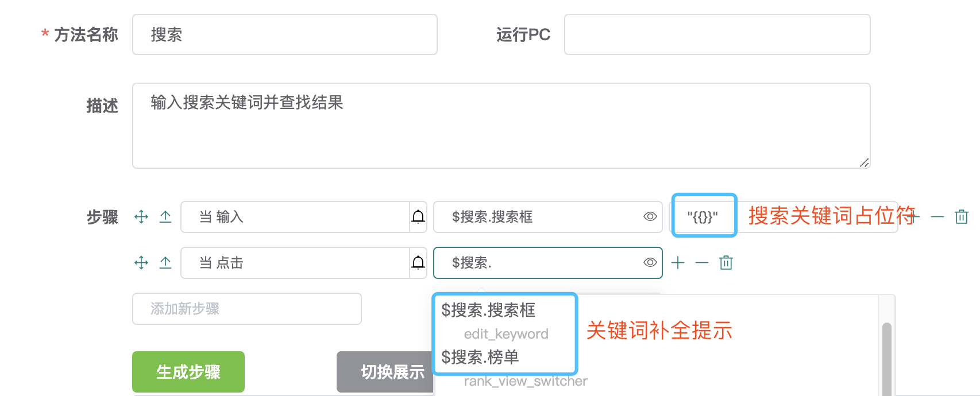Click the minus icon on the 当 输入 row
This screenshot has height=396, width=980.
(936, 217)
